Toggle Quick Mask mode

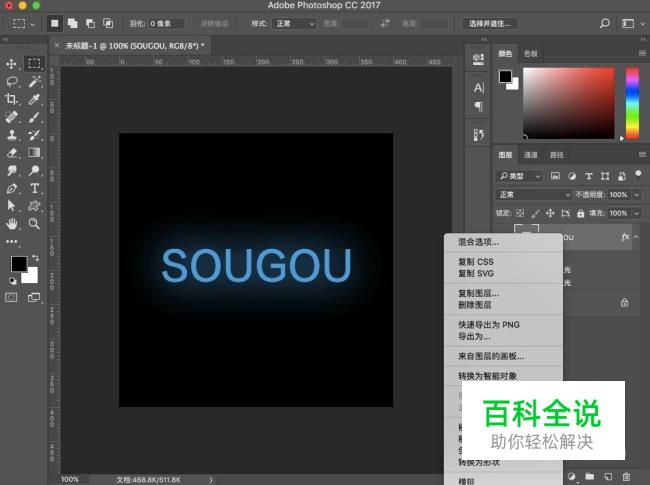point(11,297)
